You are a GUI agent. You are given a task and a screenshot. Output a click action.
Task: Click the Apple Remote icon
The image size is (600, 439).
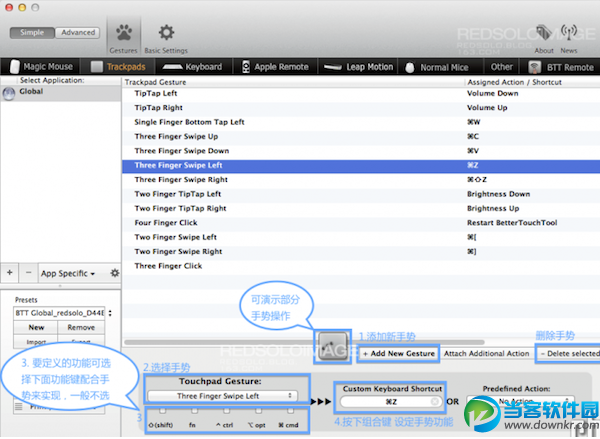(246, 67)
